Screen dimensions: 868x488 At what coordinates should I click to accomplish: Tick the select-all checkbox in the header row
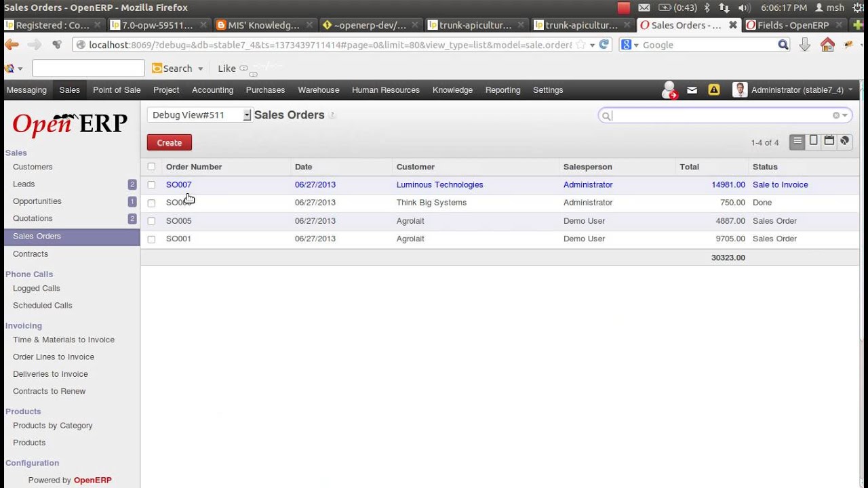(x=151, y=167)
